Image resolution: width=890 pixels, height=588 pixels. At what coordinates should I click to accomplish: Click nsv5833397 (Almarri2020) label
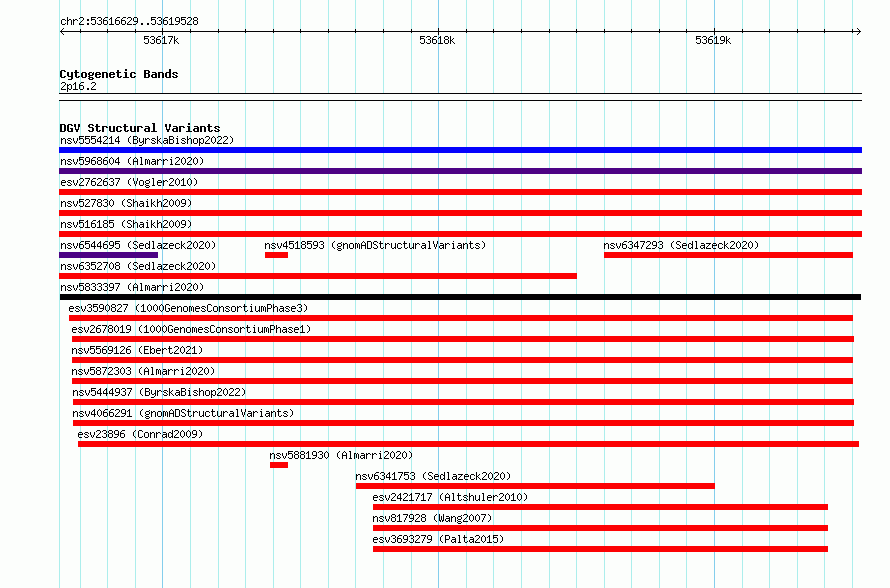click(x=132, y=287)
